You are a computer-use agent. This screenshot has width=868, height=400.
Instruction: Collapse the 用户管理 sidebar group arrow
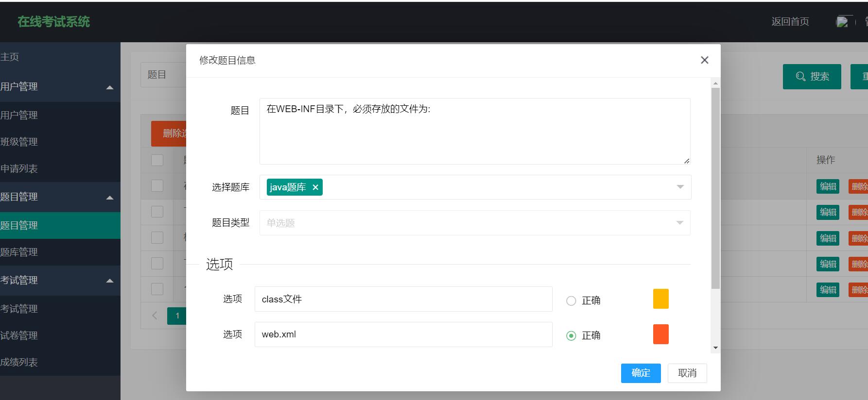pos(110,87)
